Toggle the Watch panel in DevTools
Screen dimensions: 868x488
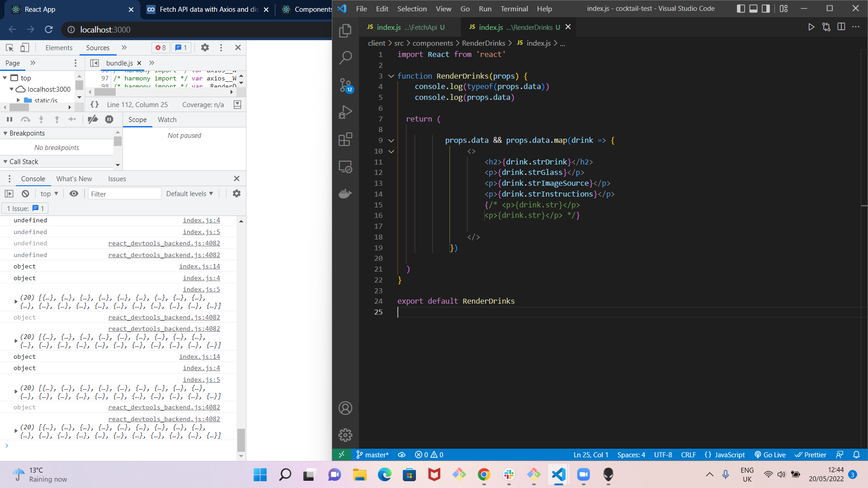pyautogui.click(x=167, y=119)
